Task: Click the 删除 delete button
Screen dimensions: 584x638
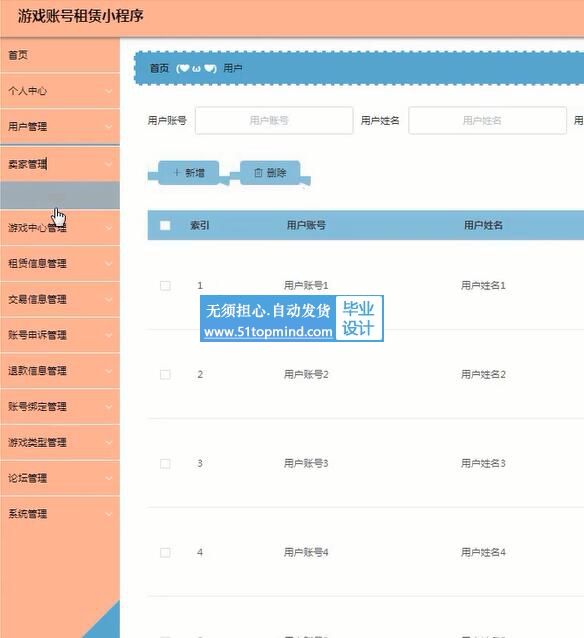Action: point(270,173)
